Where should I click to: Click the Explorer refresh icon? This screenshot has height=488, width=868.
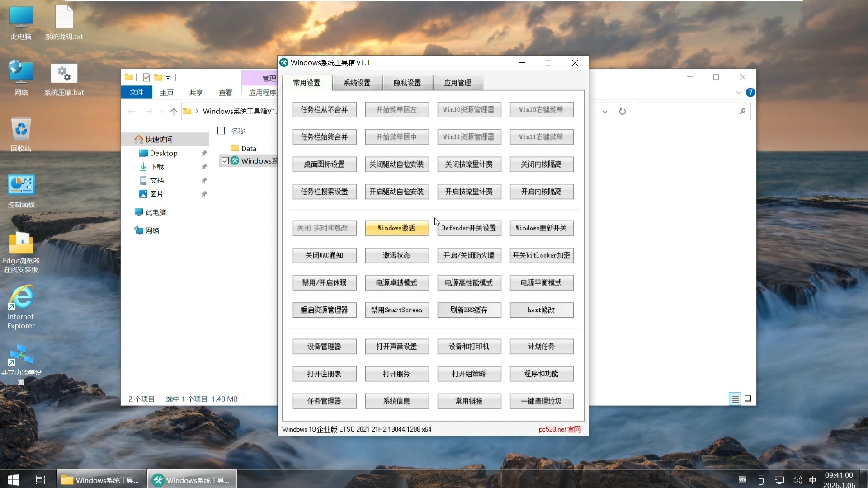(623, 112)
